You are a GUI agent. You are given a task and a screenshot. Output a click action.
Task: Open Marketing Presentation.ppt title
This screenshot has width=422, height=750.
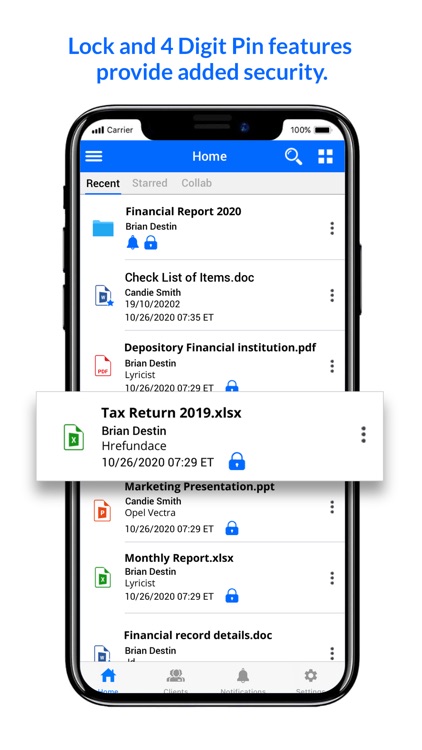point(200,487)
